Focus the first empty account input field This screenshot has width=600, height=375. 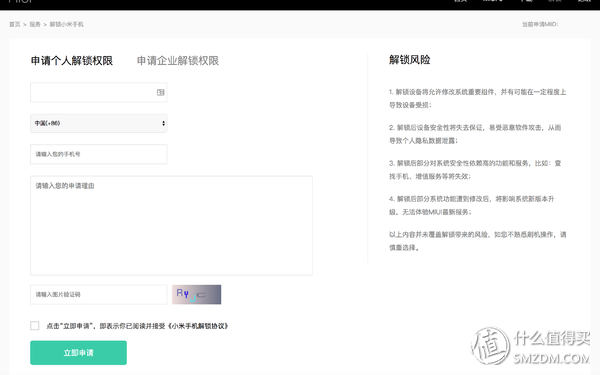pos(99,92)
